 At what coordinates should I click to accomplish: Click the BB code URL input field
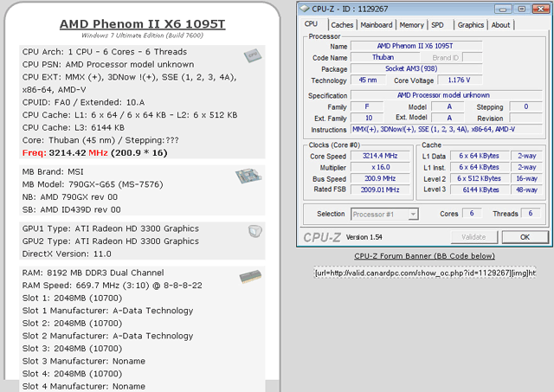pyautogui.click(x=425, y=273)
